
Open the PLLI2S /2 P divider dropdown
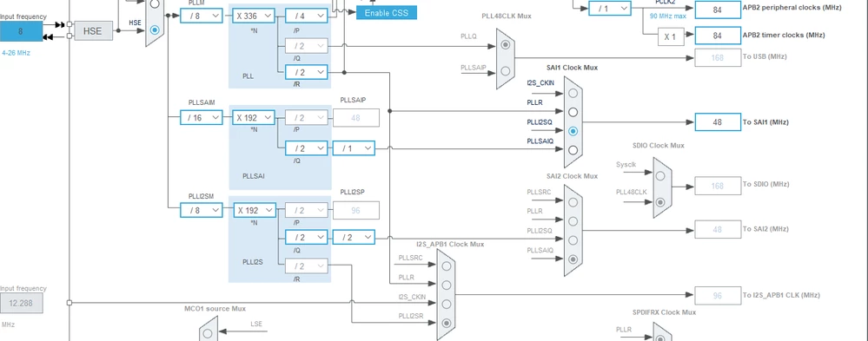(307, 210)
